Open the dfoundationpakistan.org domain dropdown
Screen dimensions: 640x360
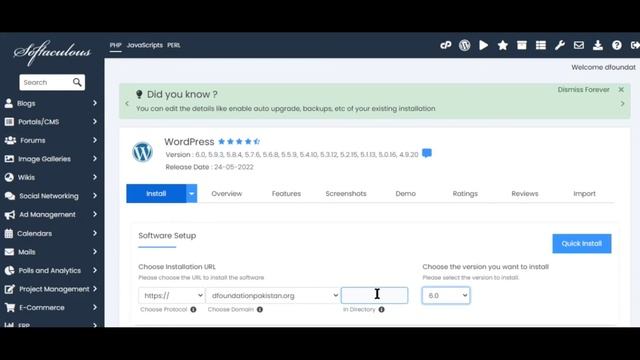click(273, 296)
